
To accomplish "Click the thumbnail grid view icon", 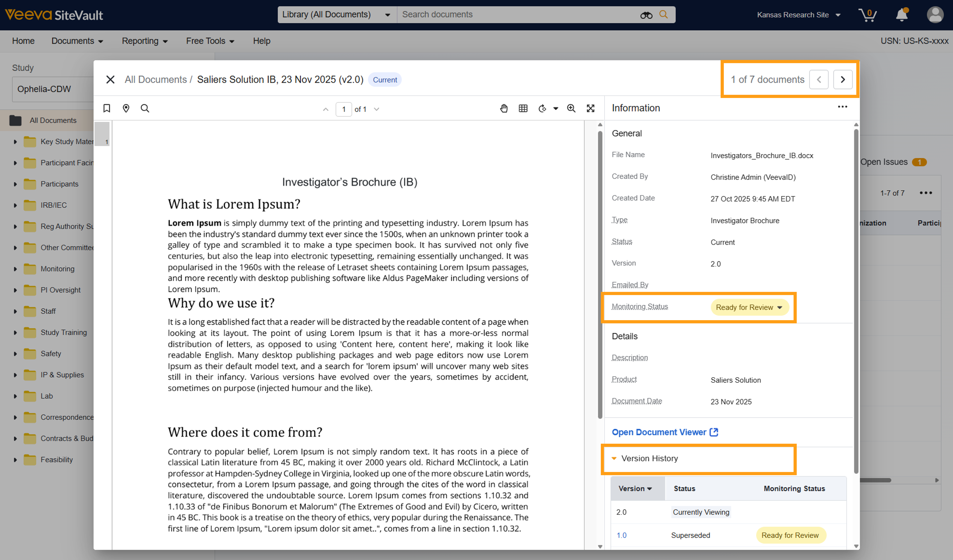I will [x=523, y=108].
